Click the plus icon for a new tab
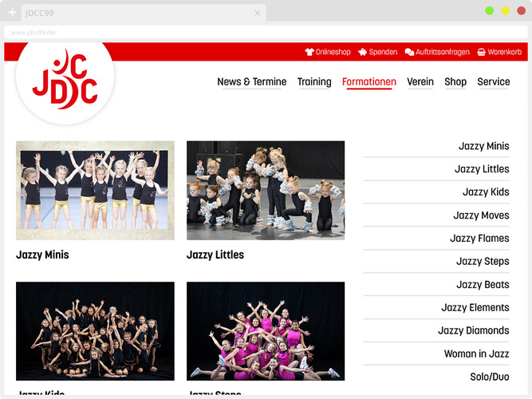Viewport: 532px width, 399px height. (12, 13)
